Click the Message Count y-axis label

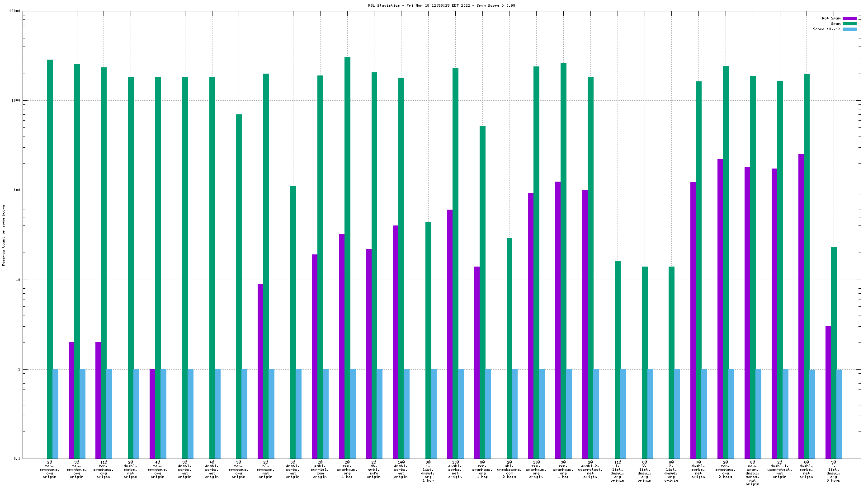4,235
